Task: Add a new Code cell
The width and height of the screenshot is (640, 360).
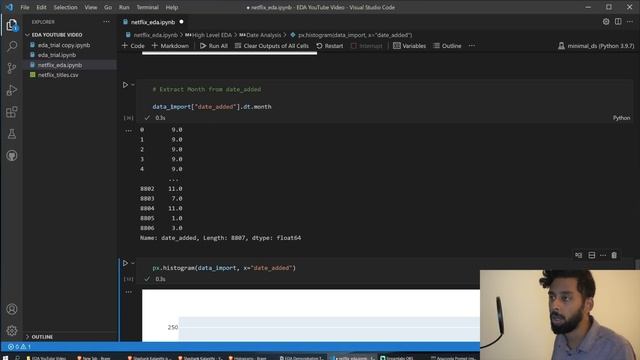Action: pyautogui.click(x=133, y=46)
